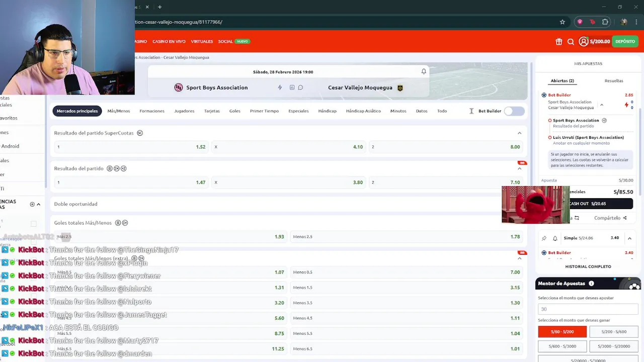
Task: Open a new browser tab
Action: tap(159, 7)
